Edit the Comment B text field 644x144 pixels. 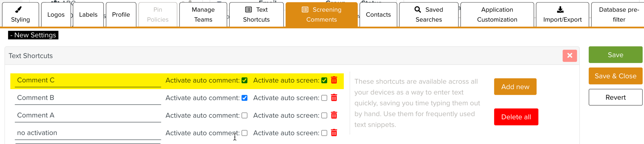pos(88,98)
